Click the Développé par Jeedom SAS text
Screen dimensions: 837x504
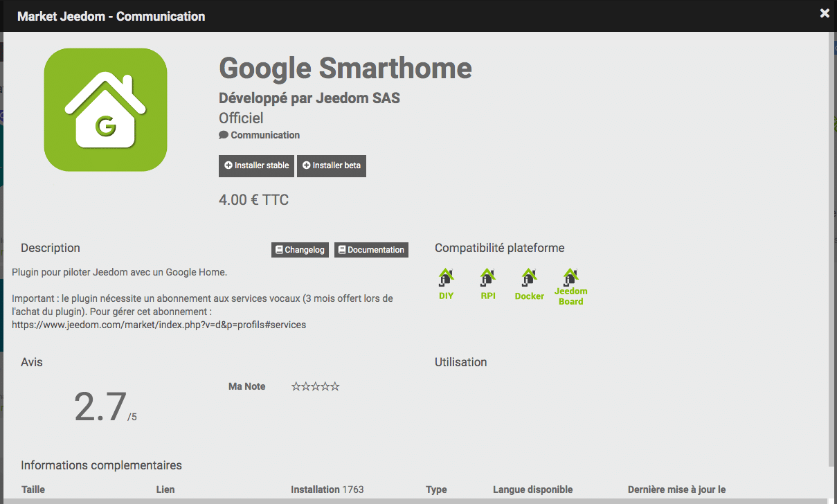[309, 98]
